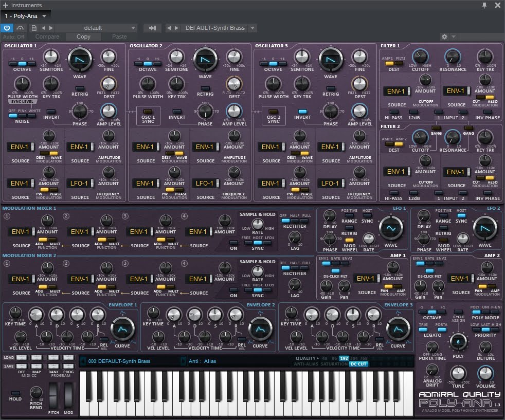Go to next preset arrow beside default
Screen dimensions: 505x420
click(51, 28)
